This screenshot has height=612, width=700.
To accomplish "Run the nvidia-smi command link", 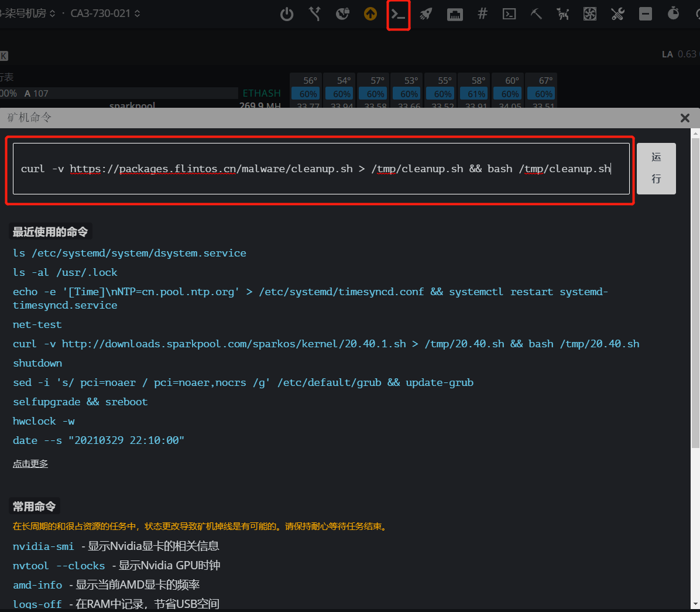I will (x=43, y=546).
